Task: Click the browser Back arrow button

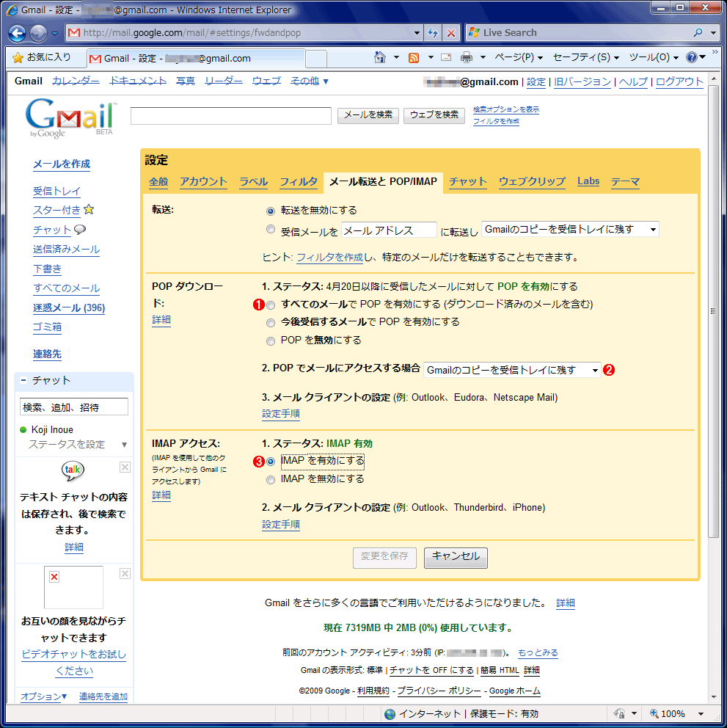Action: coord(17,33)
